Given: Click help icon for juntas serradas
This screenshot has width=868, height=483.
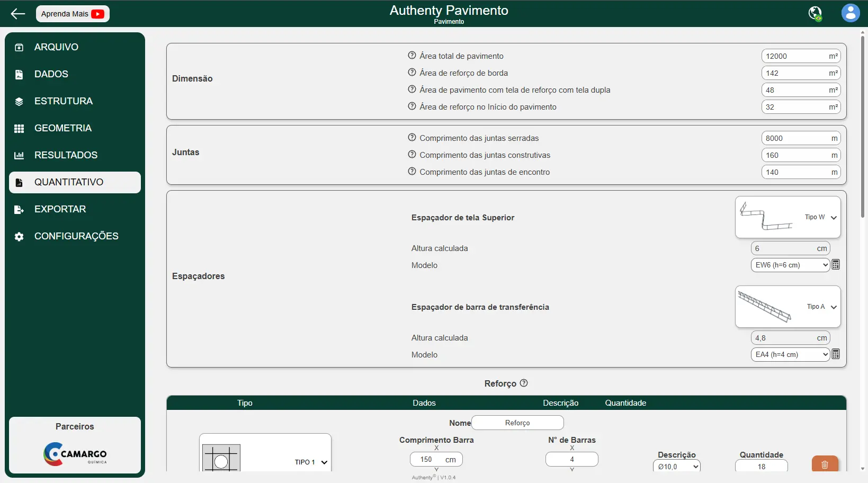Looking at the screenshot, I should point(412,138).
